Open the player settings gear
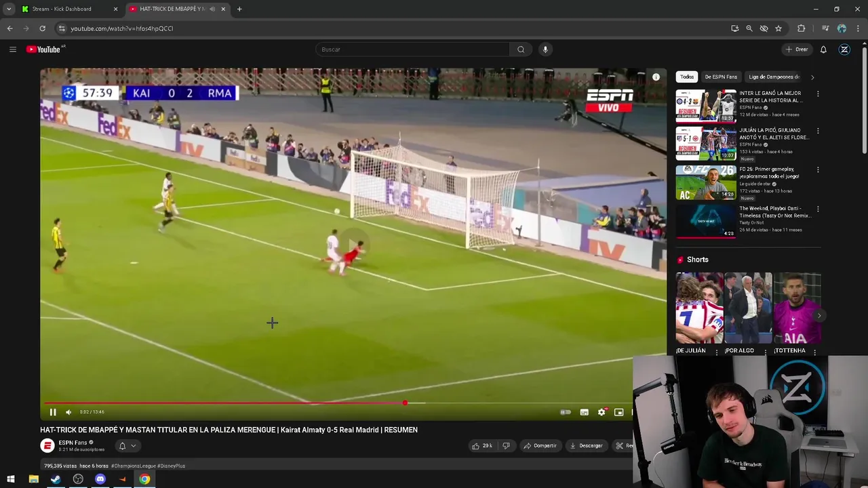Image resolution: width=868 pixels, height=488 pixels. tap(601, 412)
